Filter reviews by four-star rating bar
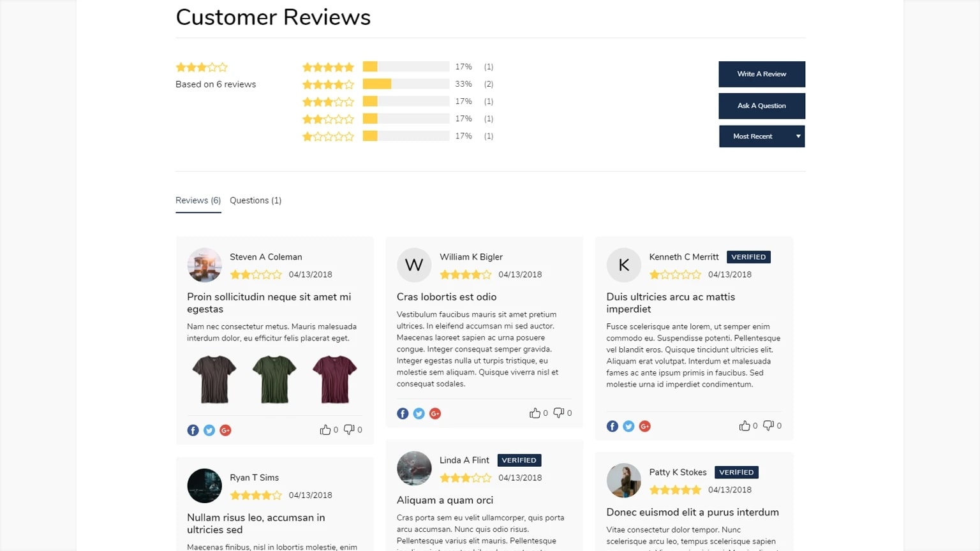 click(406, 84)
